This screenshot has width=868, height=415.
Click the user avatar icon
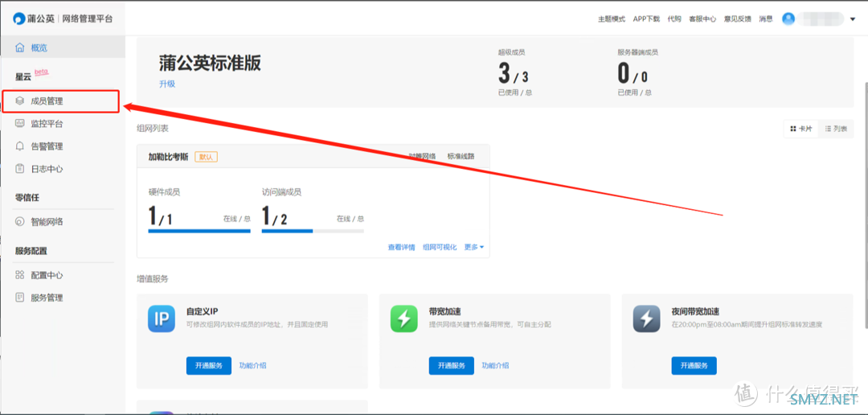(x=788, y=18)
